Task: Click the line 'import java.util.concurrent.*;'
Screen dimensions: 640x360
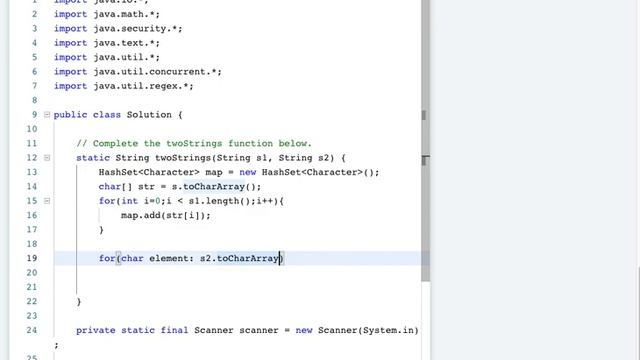Action: pyautogui.click(x=138, y=72)
